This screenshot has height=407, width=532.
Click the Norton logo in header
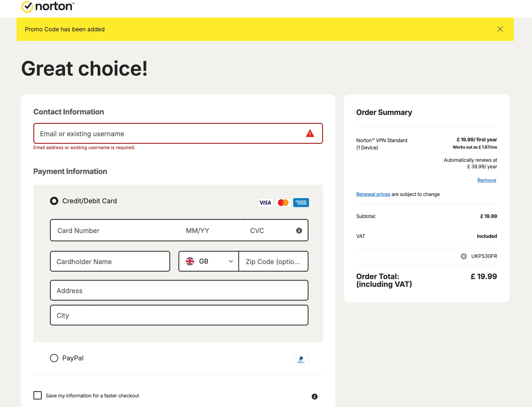coord(48,7)
